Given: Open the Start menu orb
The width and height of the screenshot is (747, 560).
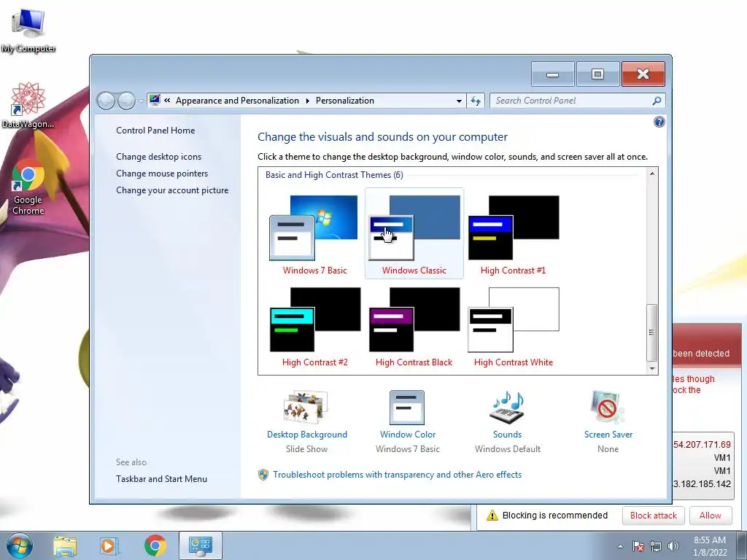Looking at the screenshot, I should pyautogui.click(x=20, y=545).
